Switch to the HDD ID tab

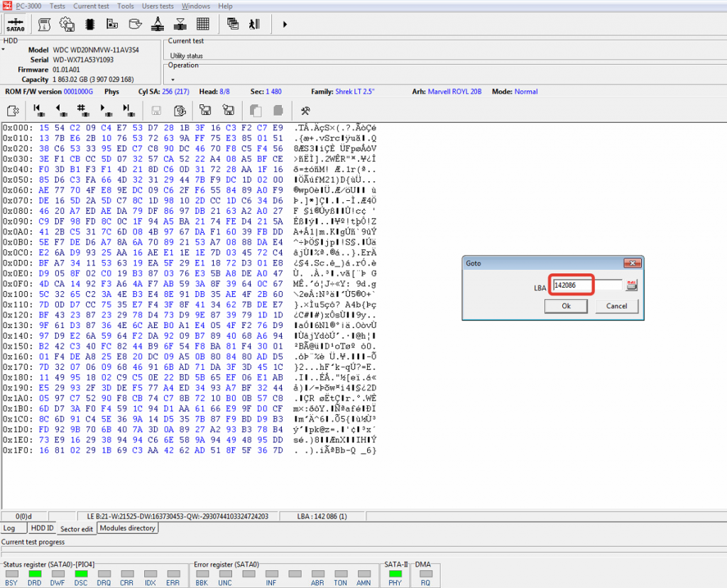click(41, 528)
